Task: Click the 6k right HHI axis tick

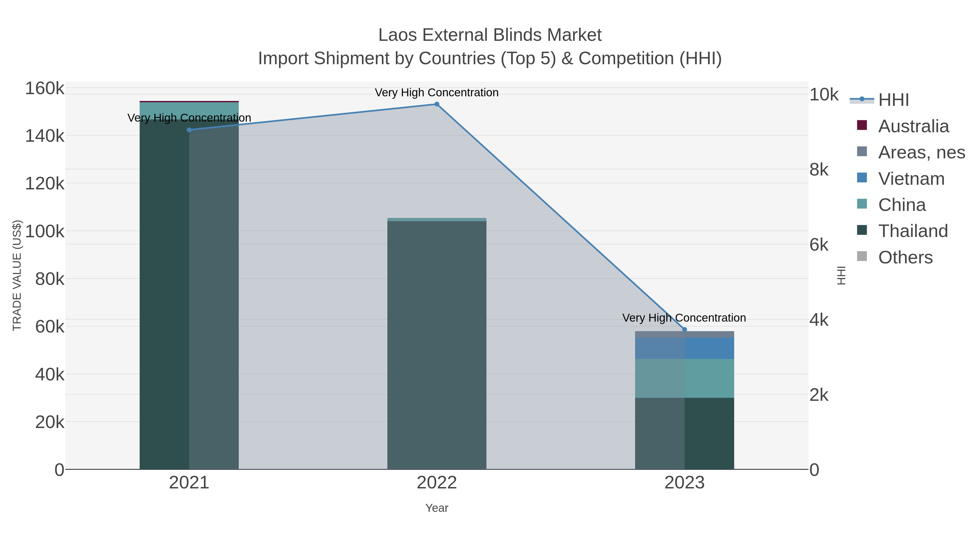Action: pyautogui.click(x=819, y=245)
